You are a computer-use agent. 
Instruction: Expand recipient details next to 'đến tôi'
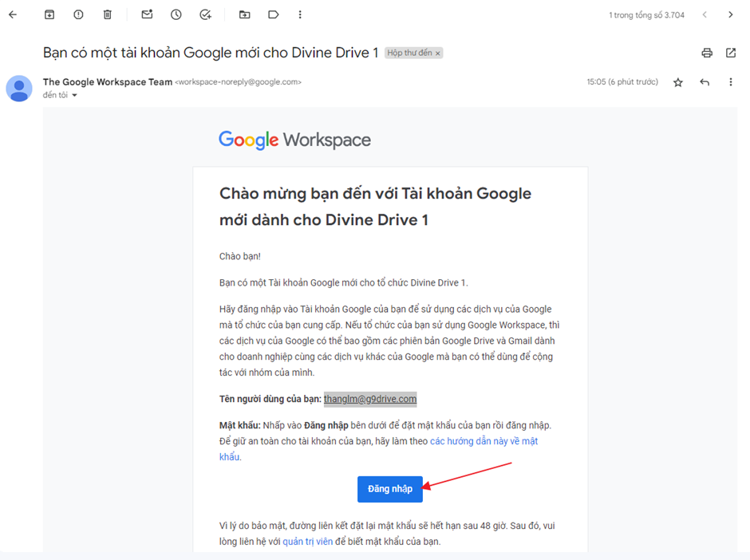[75, 96]
